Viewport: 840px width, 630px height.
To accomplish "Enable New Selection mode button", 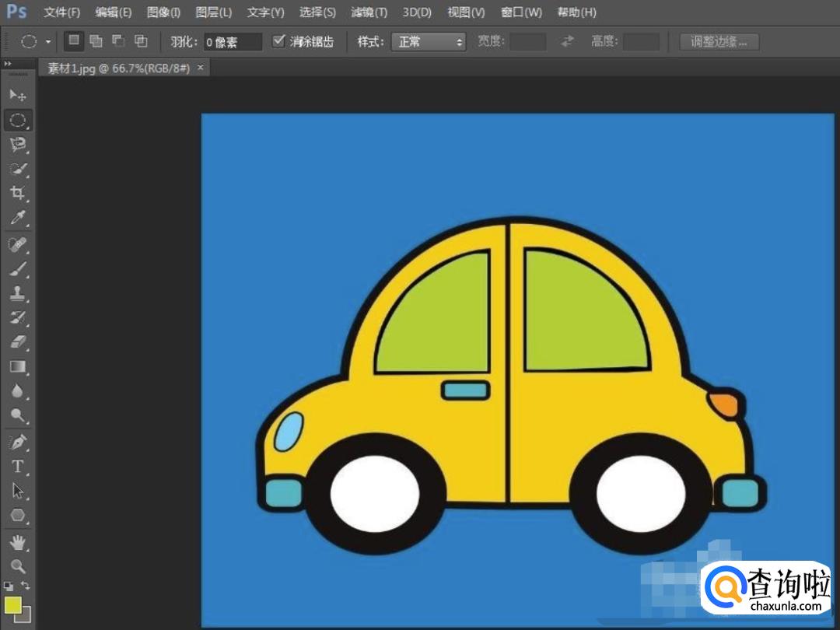I will click(74, 41).
